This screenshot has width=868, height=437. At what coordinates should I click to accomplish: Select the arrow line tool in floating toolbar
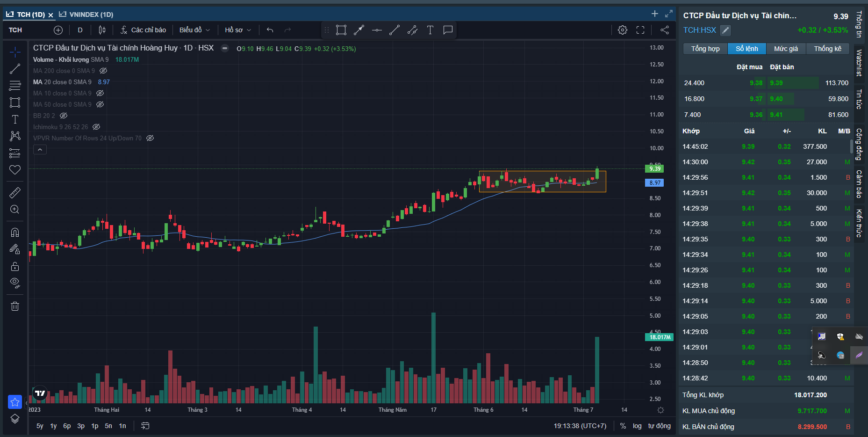tap(359, 30)
